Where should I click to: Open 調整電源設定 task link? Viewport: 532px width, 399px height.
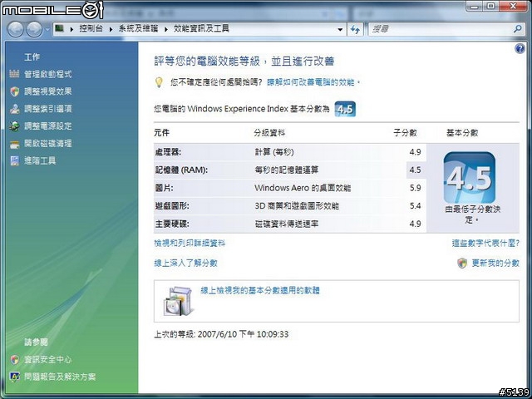(48, 126)
